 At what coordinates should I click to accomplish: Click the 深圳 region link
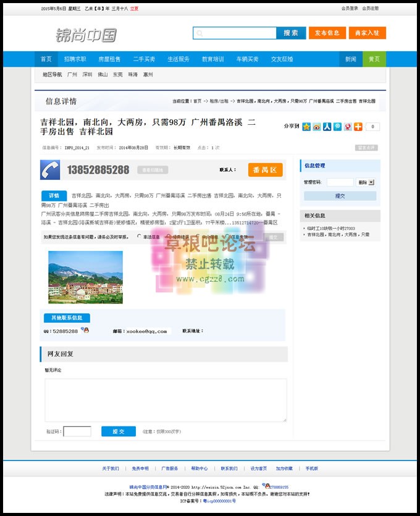[87, 74]
